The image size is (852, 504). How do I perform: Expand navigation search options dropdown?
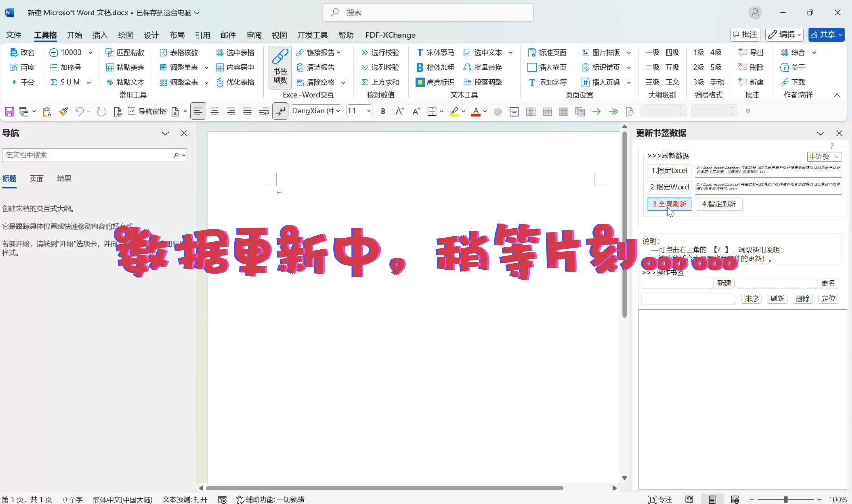coord(184,155)
